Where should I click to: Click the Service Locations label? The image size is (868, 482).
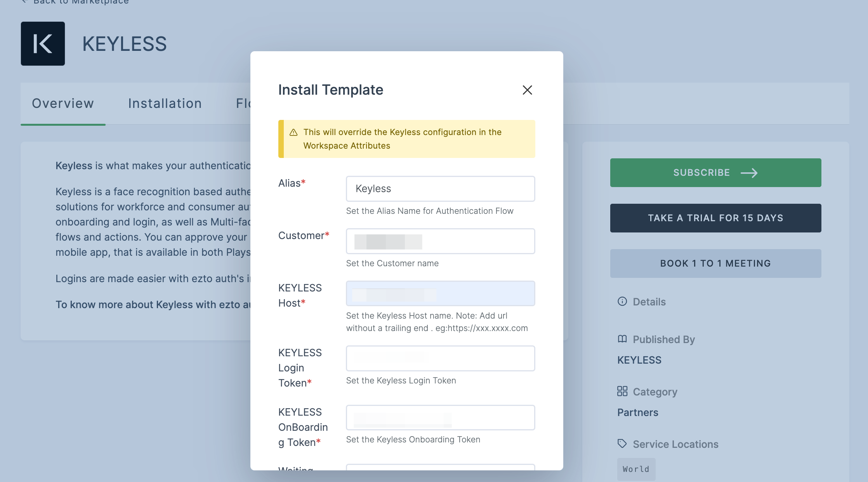click(x=675, y=444)
